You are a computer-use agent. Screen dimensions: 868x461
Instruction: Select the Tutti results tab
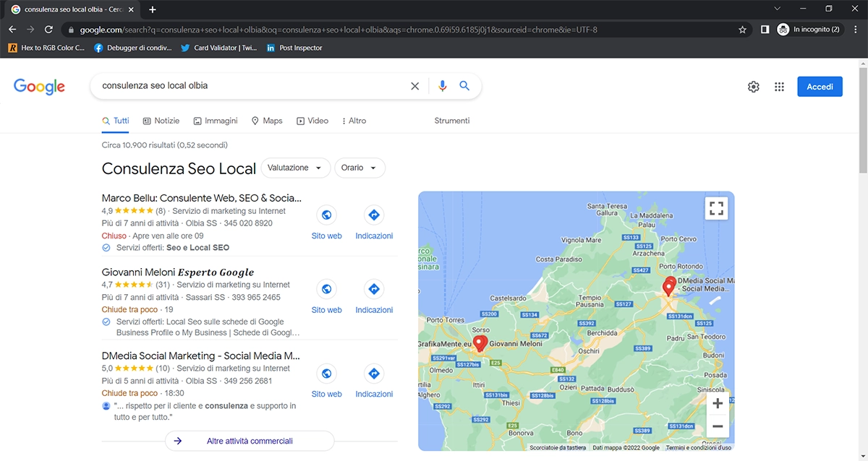click(x=116, y=121)
